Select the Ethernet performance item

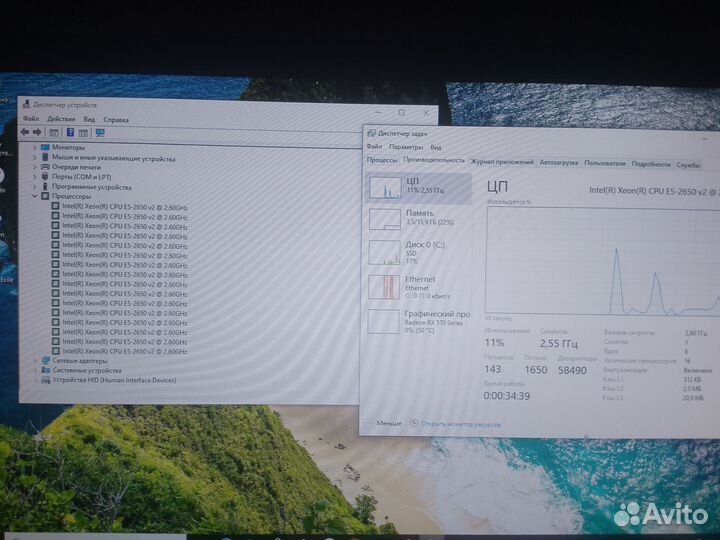(x=384, y=285)
